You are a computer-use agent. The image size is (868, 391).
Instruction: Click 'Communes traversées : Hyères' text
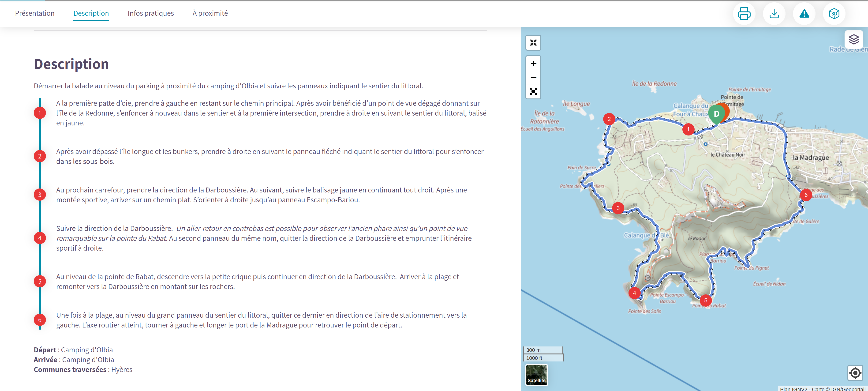point(83,369)
